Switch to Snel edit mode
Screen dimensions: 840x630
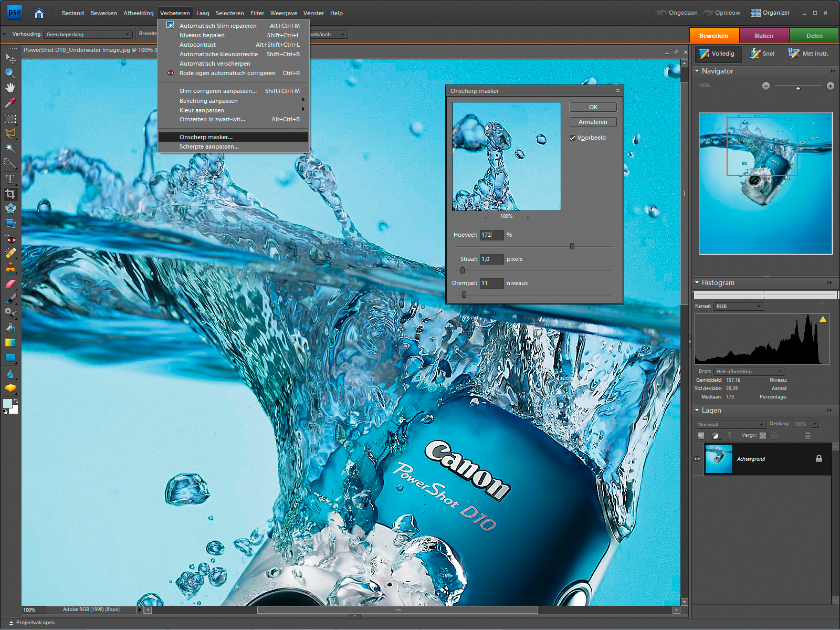pyautogui.click(x=762, y=54)
